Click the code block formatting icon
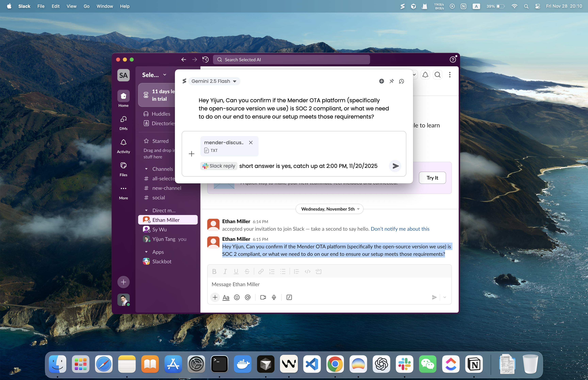Viewport: 588px width, 380px height. (x=318, y=271)
